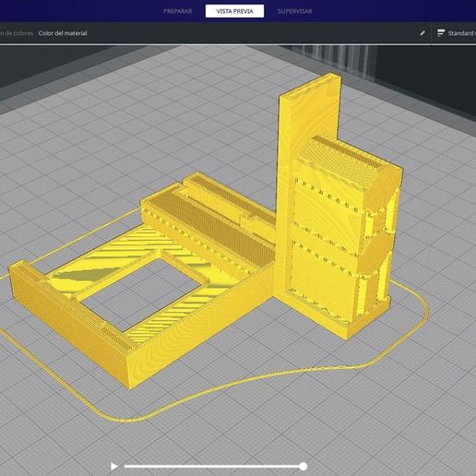
Task: Click the print profile layers icon
Action: (x=441, y=33)
